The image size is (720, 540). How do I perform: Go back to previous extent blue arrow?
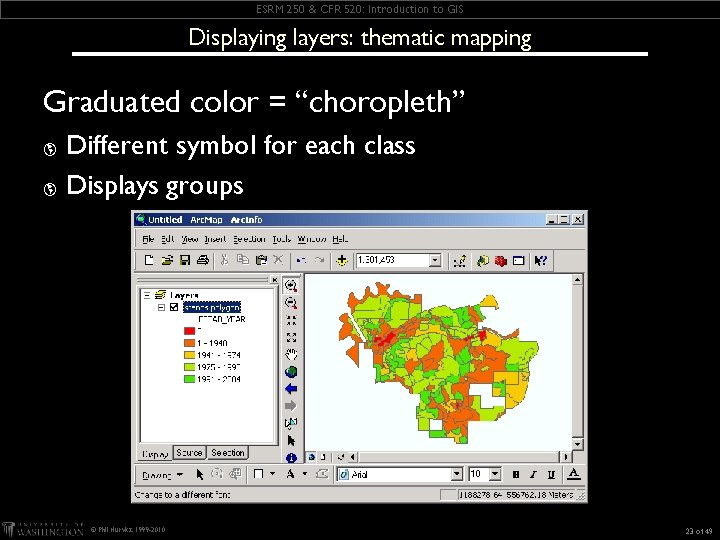tap(291, 389)
